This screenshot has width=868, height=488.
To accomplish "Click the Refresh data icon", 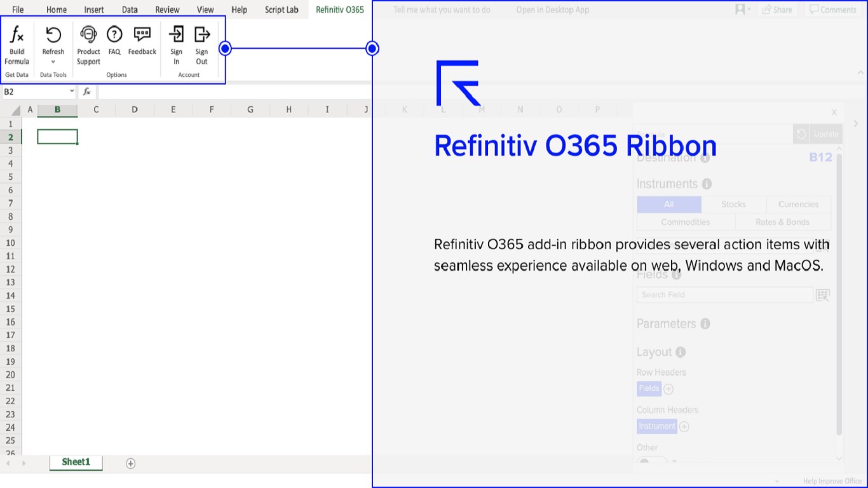I will [x=53, y=35].
